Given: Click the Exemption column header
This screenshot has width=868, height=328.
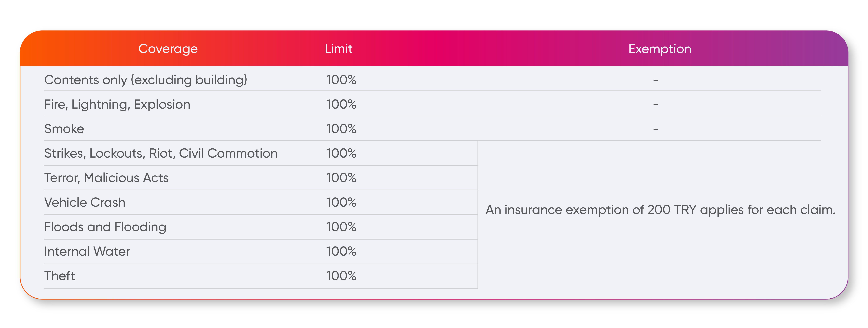Looking at the screenshot, I should (x=659, y=49).
